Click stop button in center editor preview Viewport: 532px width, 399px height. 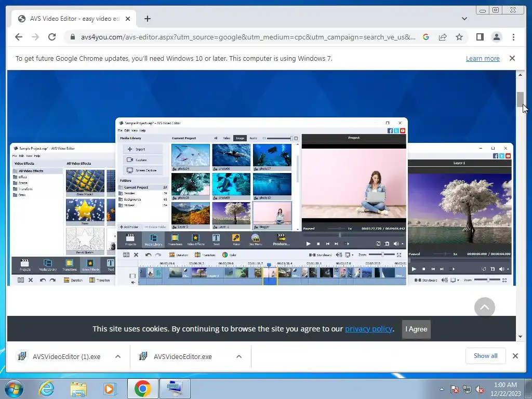[x=318, y=244]
